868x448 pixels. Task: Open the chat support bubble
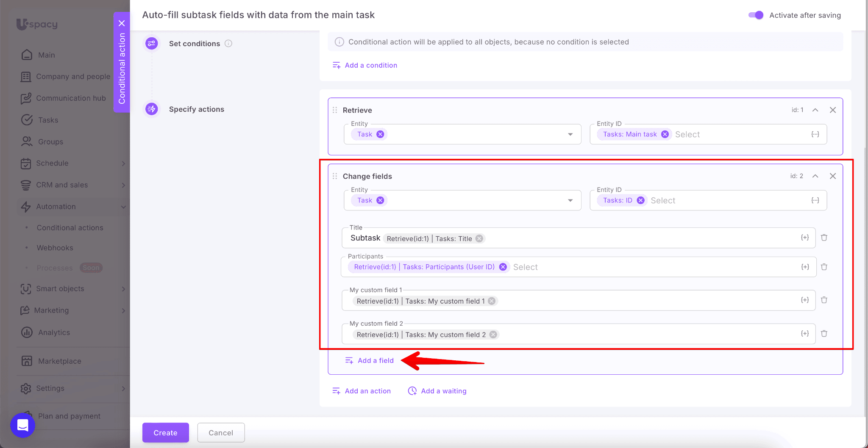22,425
